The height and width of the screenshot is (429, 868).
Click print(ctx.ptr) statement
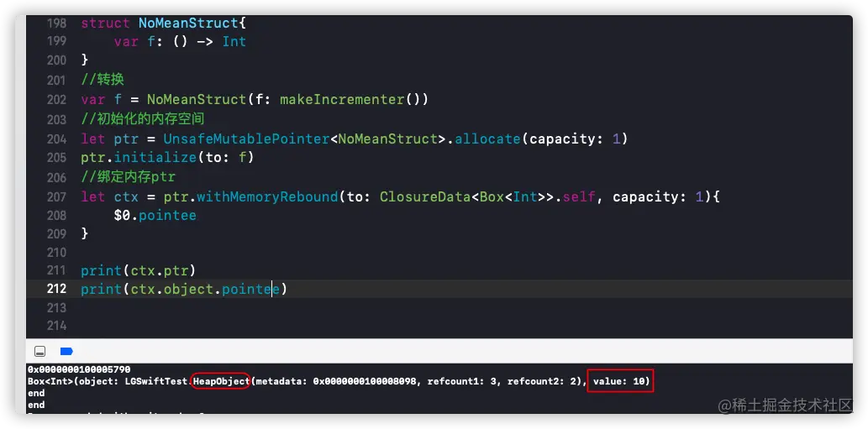click(x=138, y=271)
